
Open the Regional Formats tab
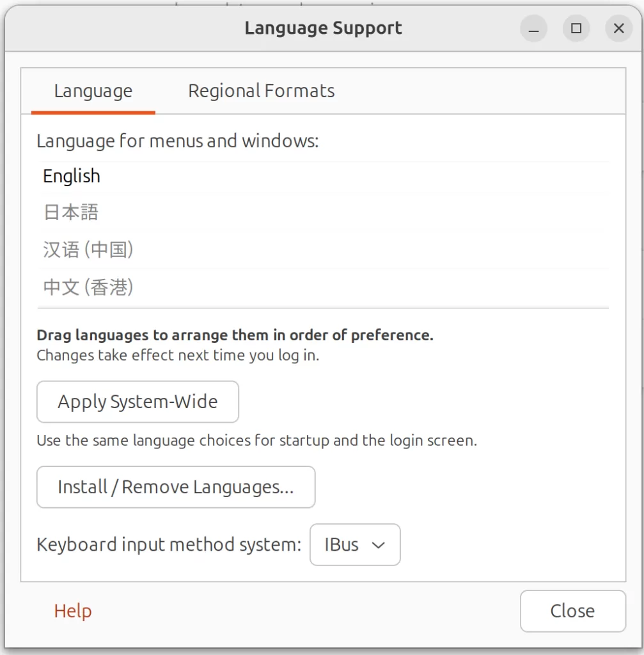[x=261, y=91]
